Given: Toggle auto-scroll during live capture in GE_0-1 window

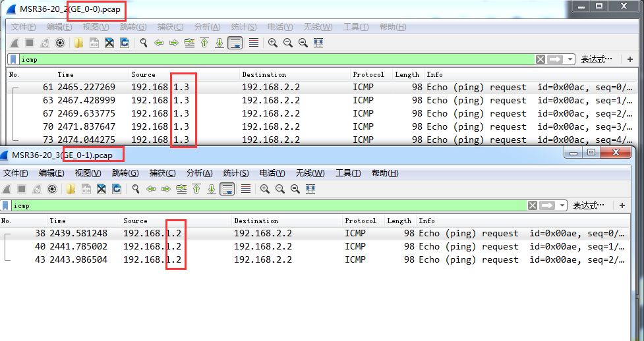Looking at the screenshot, I should coord(227,189).
